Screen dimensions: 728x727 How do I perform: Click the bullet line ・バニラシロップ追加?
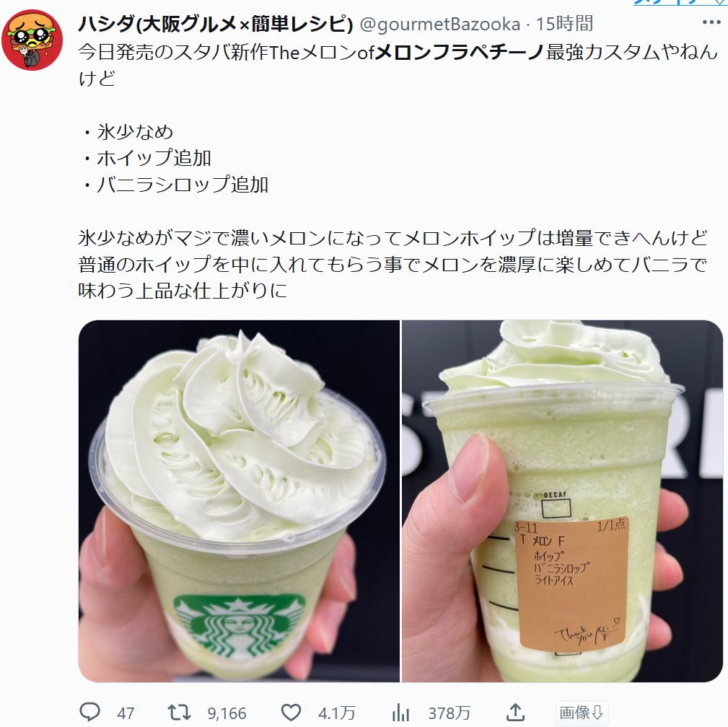(174, 185)
